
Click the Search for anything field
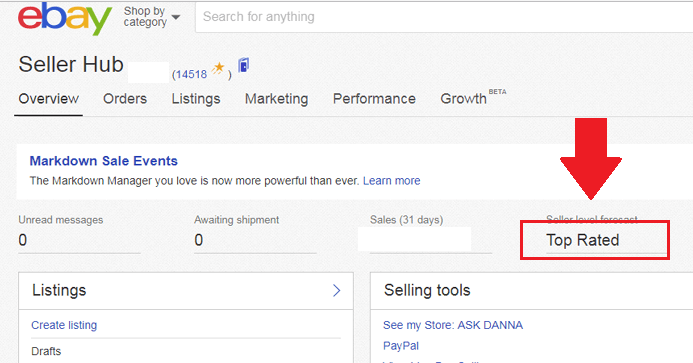[x=444, y=17]
